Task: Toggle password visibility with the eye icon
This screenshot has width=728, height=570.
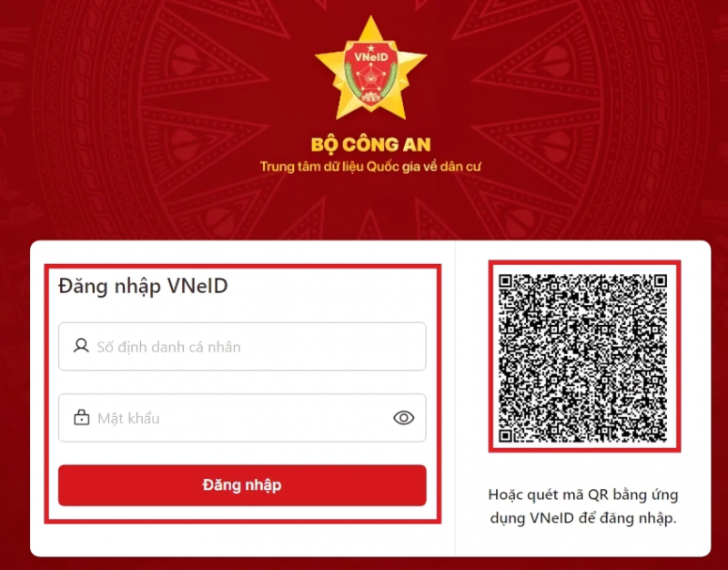Action: point(403,418)
